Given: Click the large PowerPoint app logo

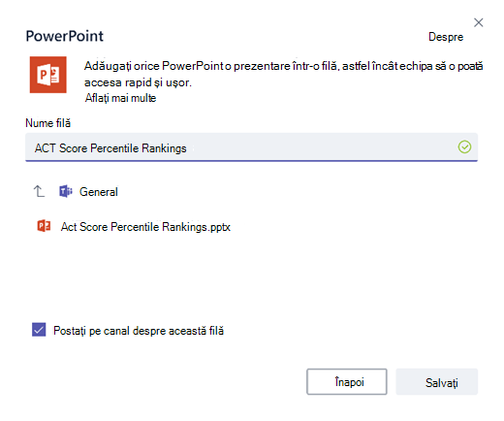Looking at the screenshot, I should (x=48, y=75).
